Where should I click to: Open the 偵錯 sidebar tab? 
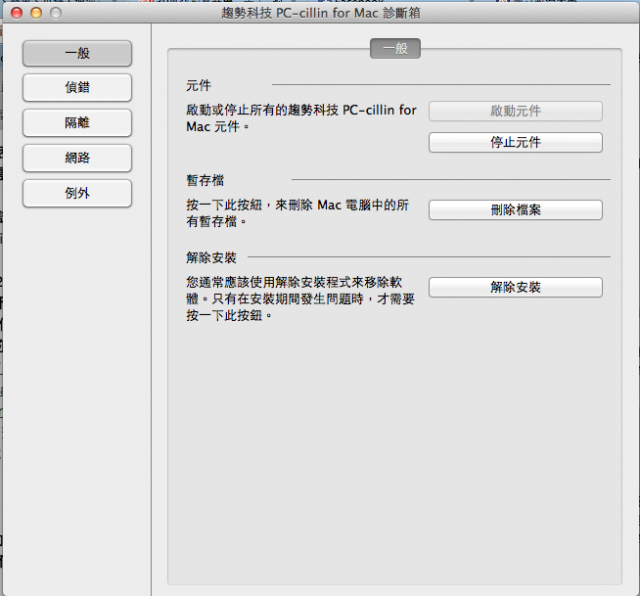click(x=77, y=87)
